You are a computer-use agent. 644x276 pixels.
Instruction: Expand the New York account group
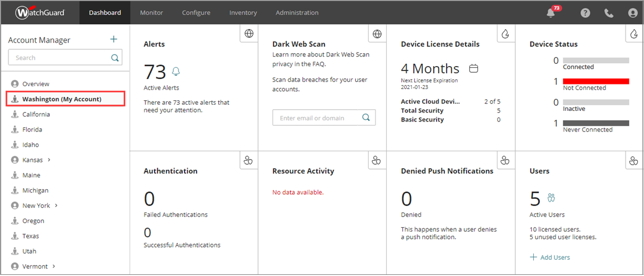pyautogui.click(x=56, y=205)
